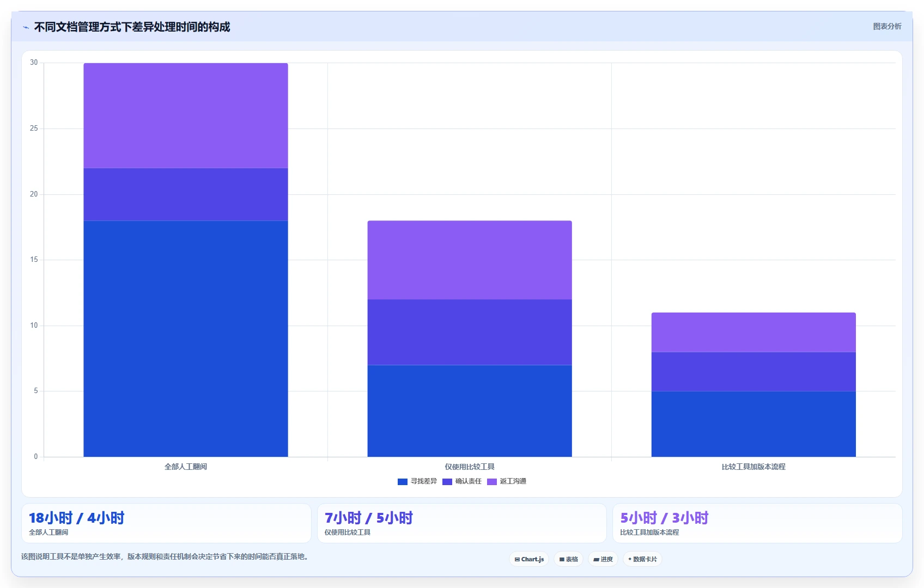Click the 全部人工翻阅 x-axis label

pos(186,467)
